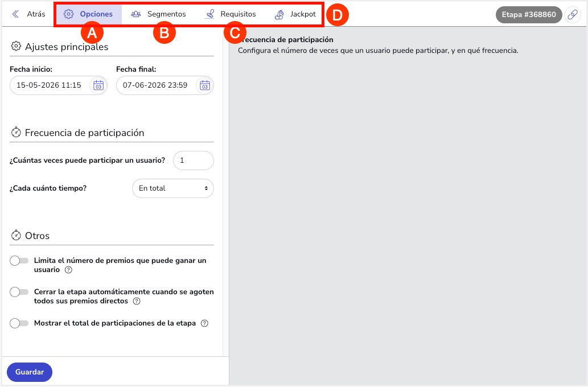Switch to the Requisitos tab
Image resolution: width=588 pixels, height=387 pixels.
tap(231, 14)
